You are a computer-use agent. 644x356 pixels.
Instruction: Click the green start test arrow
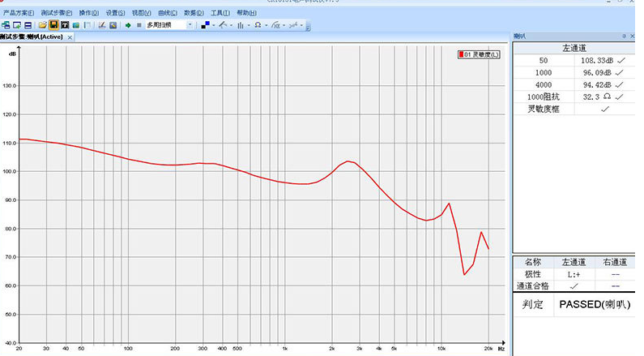(x=127, y=25)
